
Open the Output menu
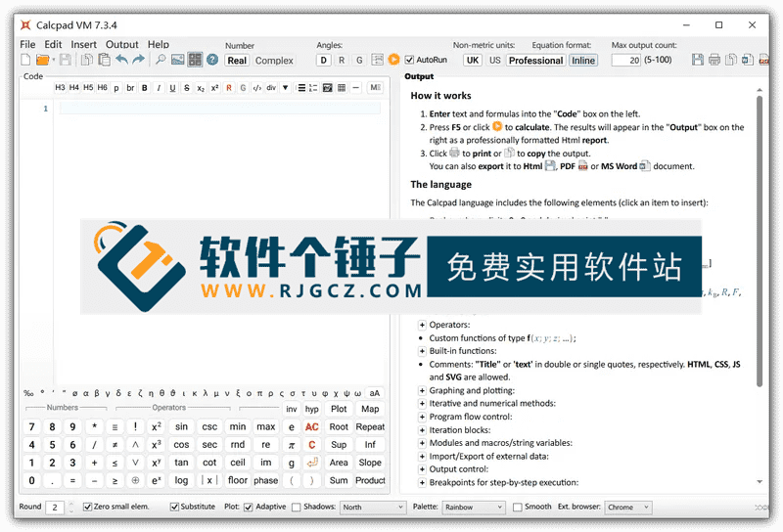click(121, 44)
